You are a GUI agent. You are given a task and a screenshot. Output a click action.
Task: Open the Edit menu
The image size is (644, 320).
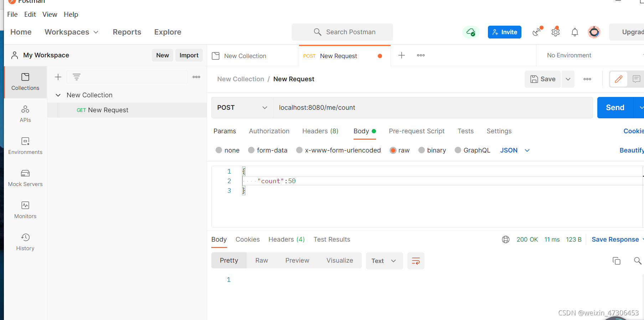click(x=30, y=14)
